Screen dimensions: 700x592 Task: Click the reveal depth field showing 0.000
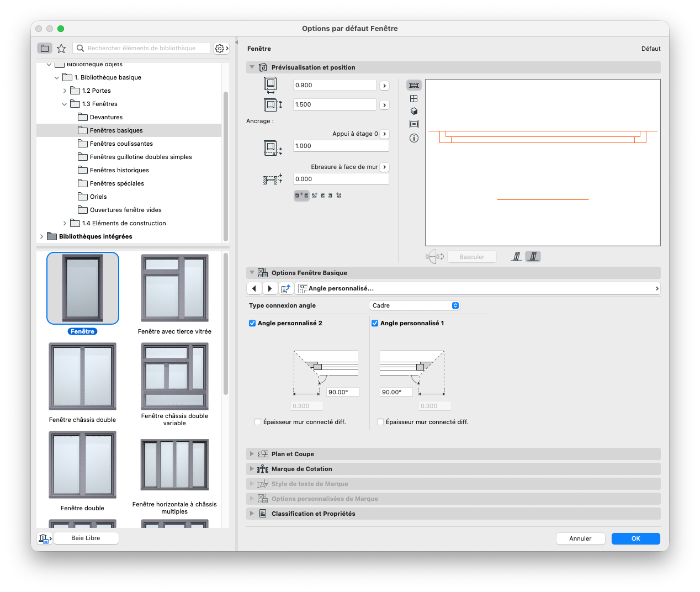click(x=341, y=179)
